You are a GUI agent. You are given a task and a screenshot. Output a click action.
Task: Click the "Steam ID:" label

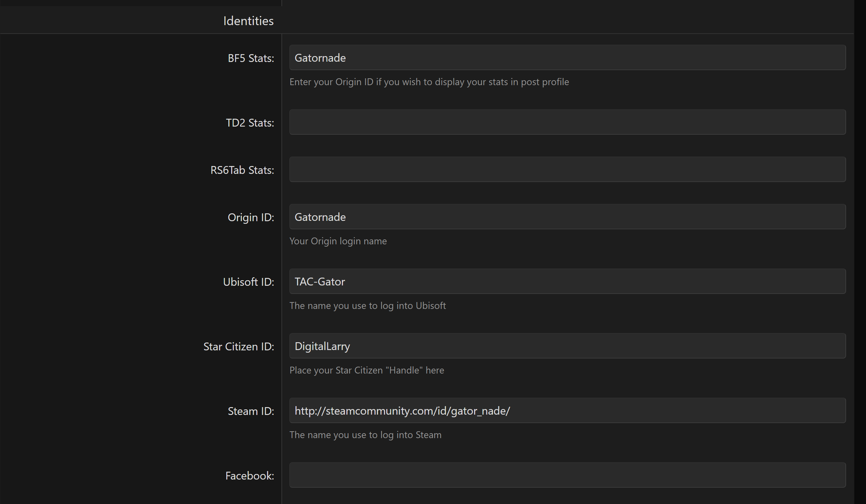(x=251, y=411)
